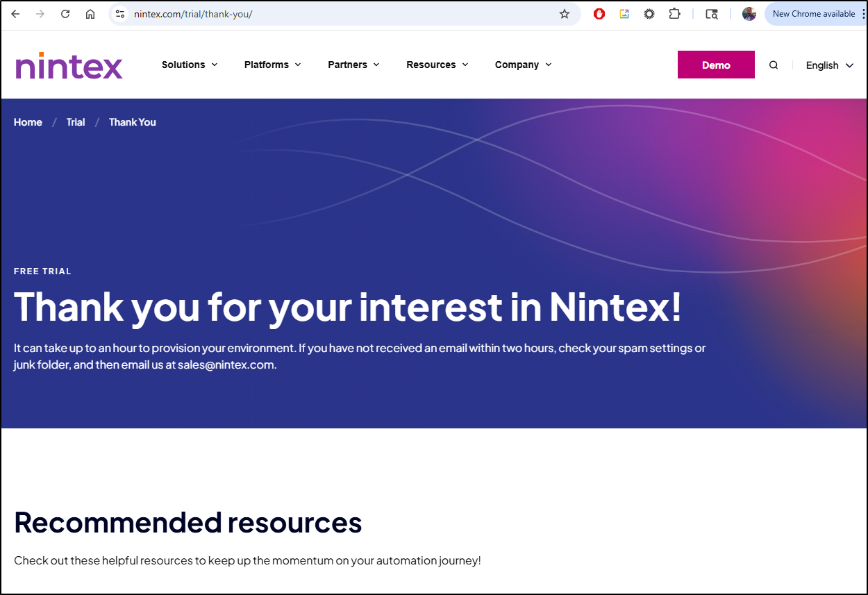Click the 'Check out these helpful resources' text
Screen dimensions: 868x595
tap(247, 560)
